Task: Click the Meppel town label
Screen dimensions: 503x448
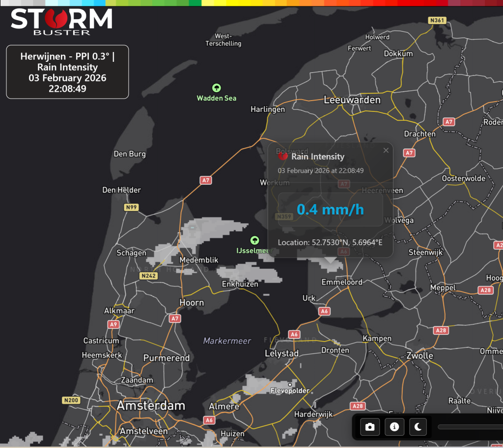Action: point(443,288)
